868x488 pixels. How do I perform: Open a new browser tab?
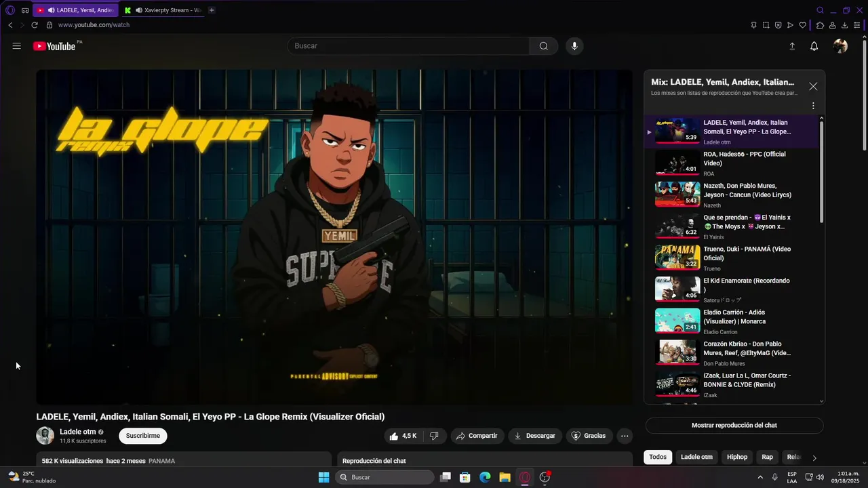pos(212,10)
